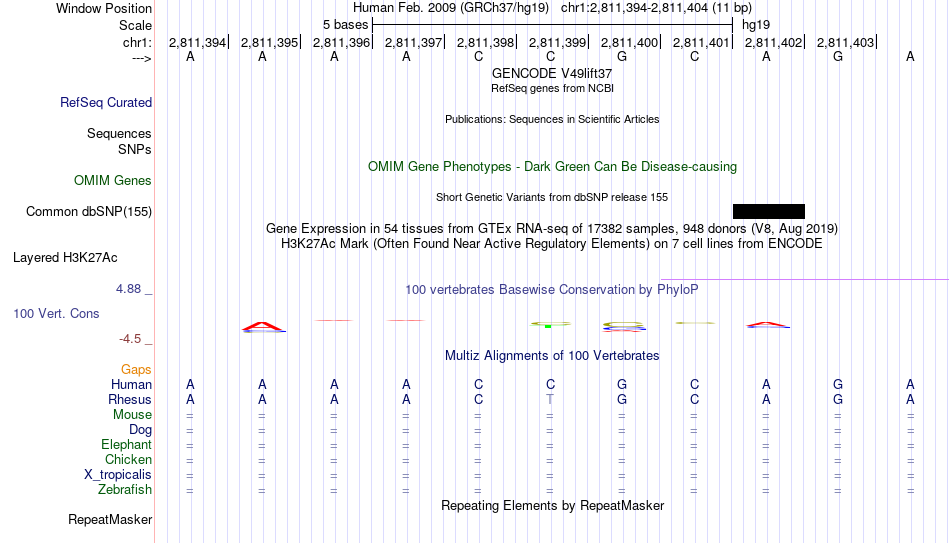950x543 pixels.
Task: Open RefSeq genes from NCBI title
Action: click(552, 88)
